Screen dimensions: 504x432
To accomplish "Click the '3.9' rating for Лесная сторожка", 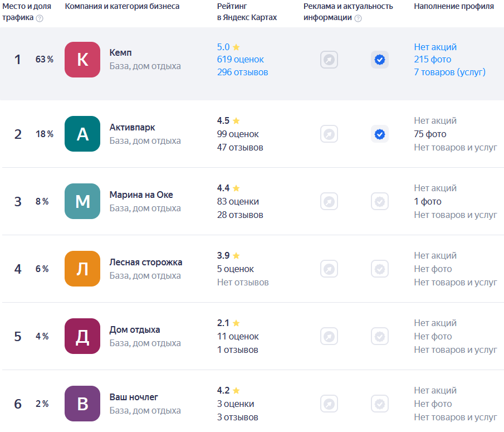I will [223, 255].
